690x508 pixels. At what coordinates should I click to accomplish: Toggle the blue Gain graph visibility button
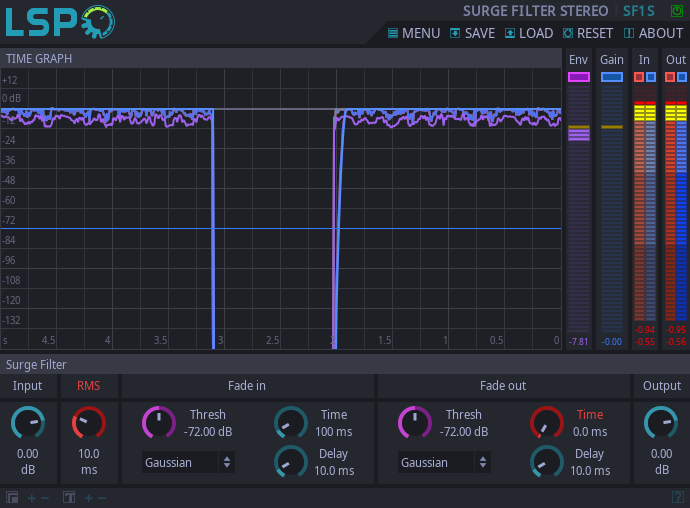tap(612, 77)
